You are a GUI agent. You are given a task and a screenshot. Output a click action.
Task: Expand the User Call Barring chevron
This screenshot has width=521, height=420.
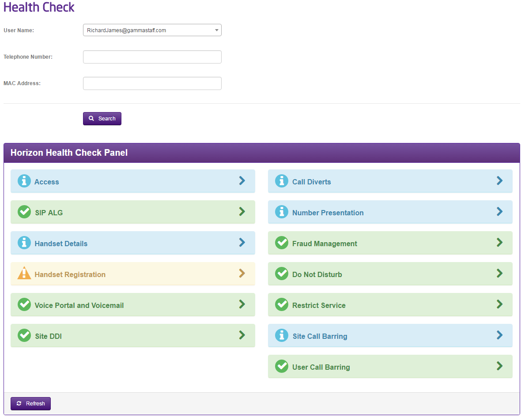(499, 366)
